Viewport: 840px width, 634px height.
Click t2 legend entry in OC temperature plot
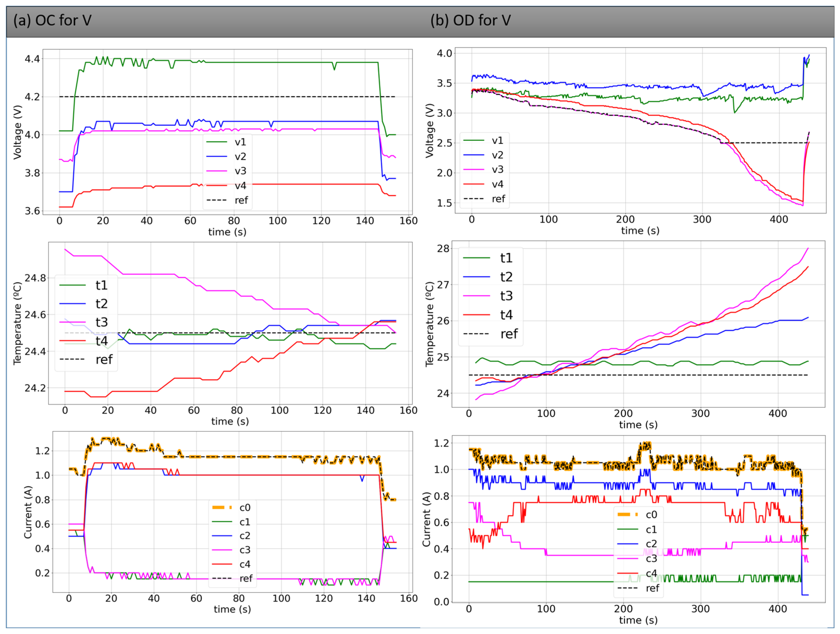pos(84,304)
